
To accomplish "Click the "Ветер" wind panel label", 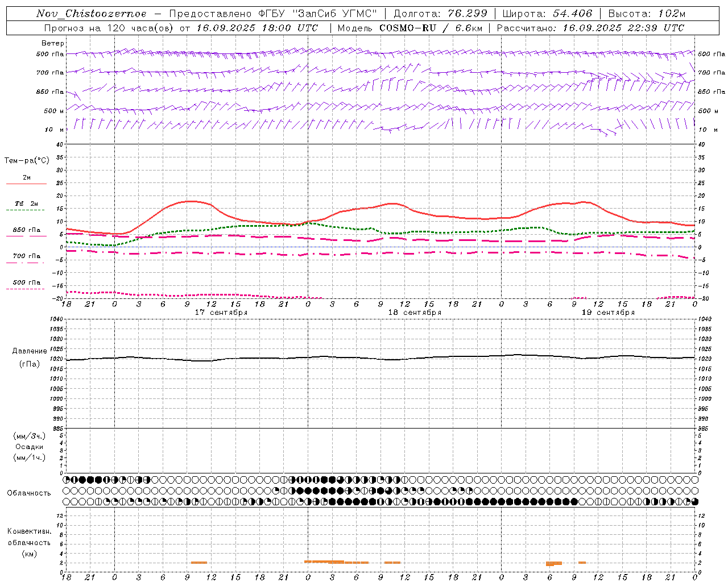I will click(x=53, y=43).
